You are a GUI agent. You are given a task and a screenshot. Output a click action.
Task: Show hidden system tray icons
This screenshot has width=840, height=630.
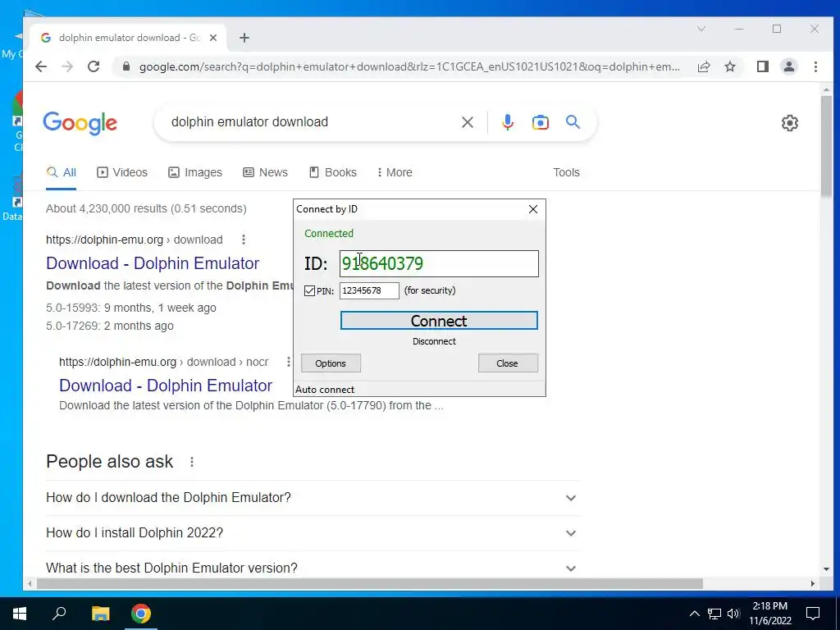coord(694,614)
